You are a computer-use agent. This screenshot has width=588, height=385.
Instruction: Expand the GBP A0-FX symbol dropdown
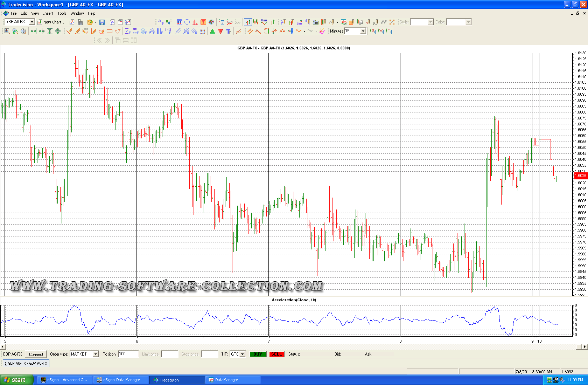click(32, 22)
